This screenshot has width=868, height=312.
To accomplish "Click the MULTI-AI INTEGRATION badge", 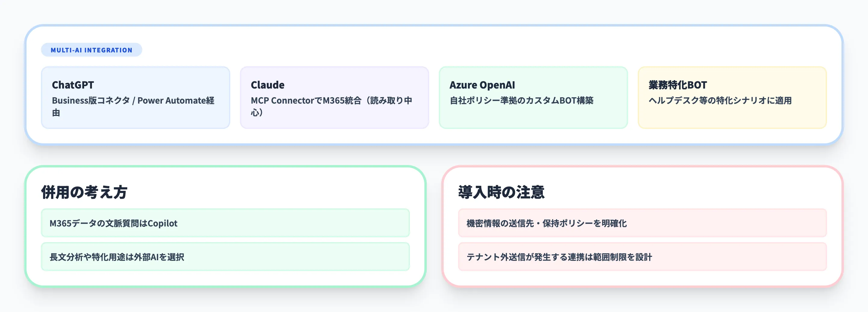I will tap(91, 49).
